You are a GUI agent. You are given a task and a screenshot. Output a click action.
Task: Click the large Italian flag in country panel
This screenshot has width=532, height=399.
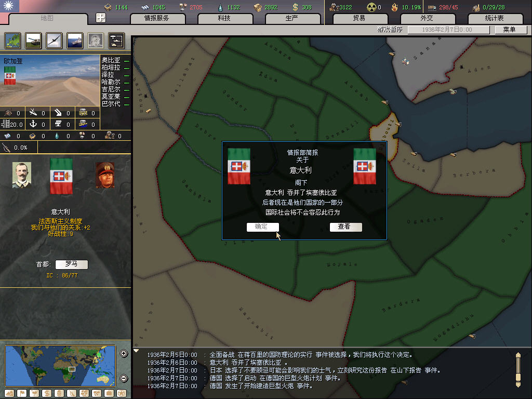(x=61, y=176)
